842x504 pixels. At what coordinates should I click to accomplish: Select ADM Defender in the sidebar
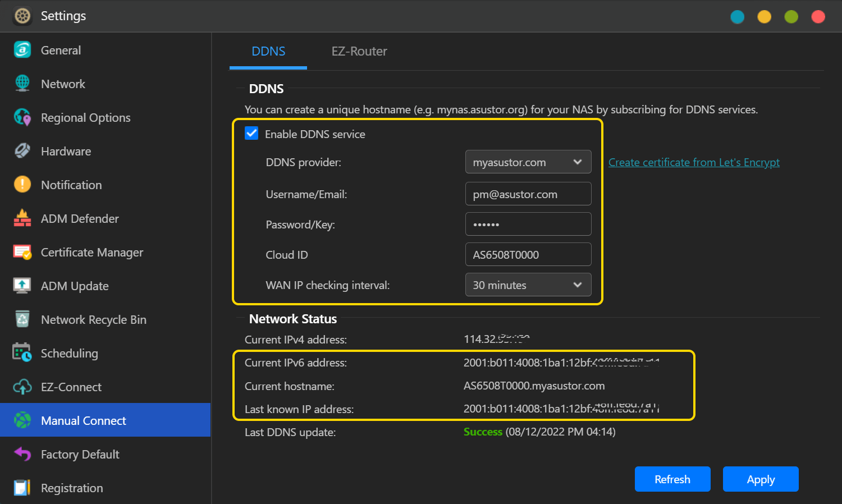coord(106,218)
